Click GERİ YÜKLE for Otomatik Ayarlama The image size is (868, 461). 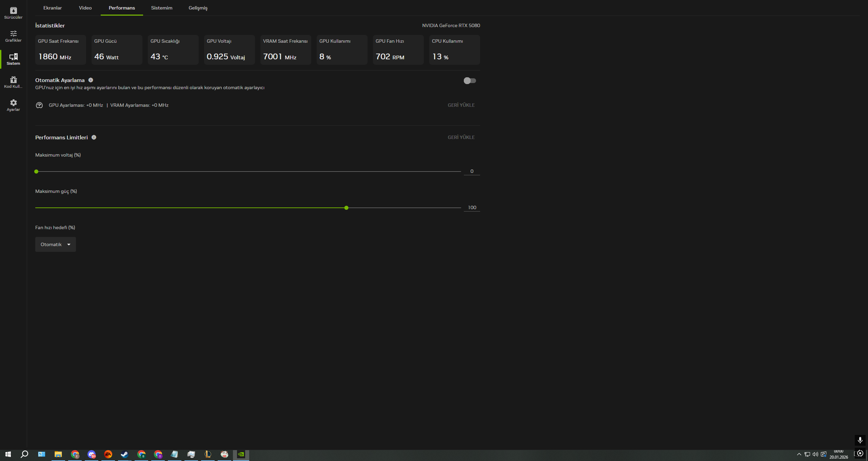click(461, 105)
